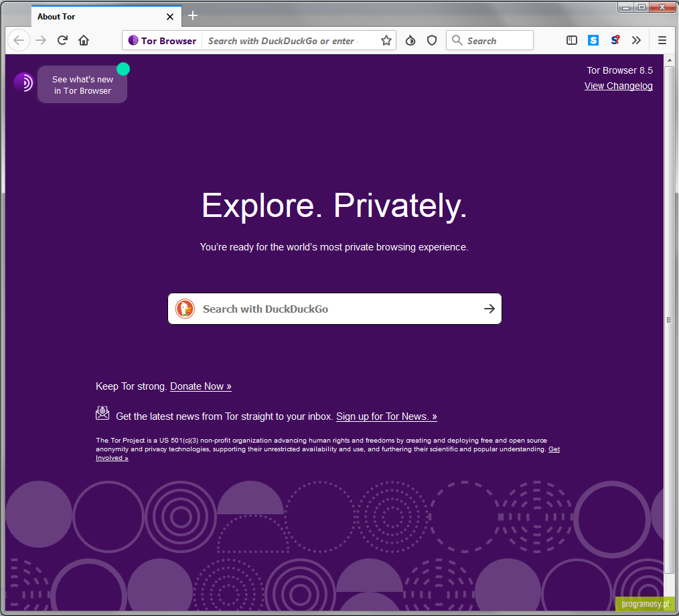Maximize the browser window
The image size is (679, 616).
click(642, 7)
